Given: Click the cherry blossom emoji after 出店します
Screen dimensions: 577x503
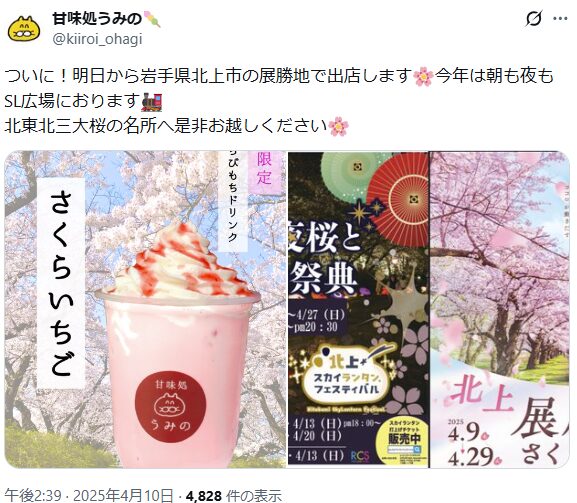Looking at the screenshot, I should coord(423,77).
